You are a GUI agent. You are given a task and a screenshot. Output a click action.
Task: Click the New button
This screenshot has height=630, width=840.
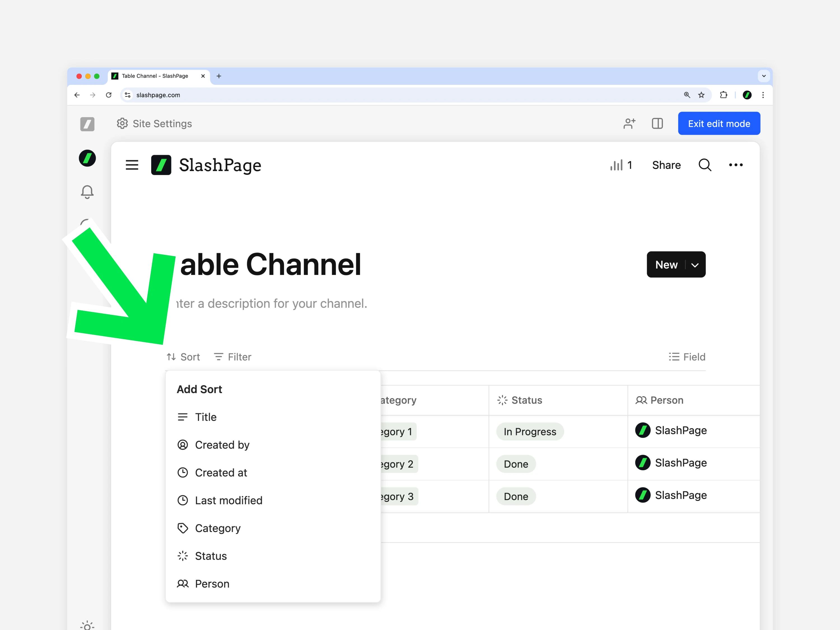666,264
